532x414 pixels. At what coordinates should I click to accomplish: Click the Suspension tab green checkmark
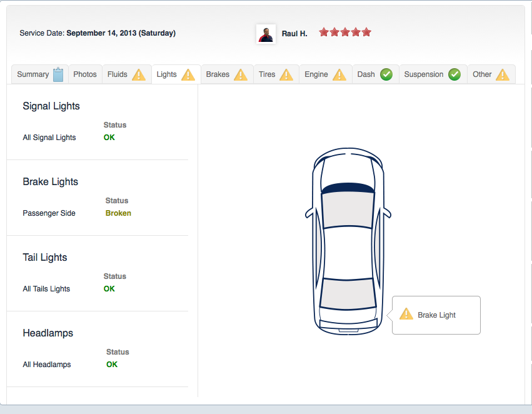454,74
